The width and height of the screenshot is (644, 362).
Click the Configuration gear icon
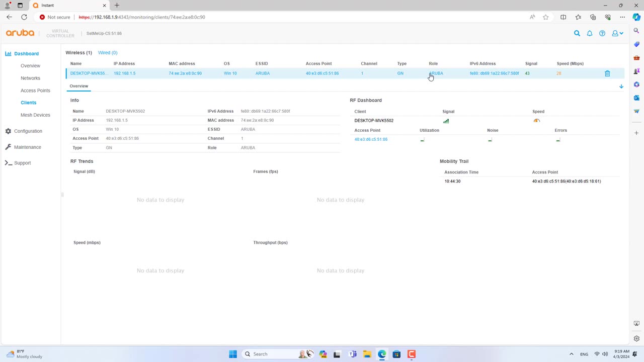coord(8,131)
